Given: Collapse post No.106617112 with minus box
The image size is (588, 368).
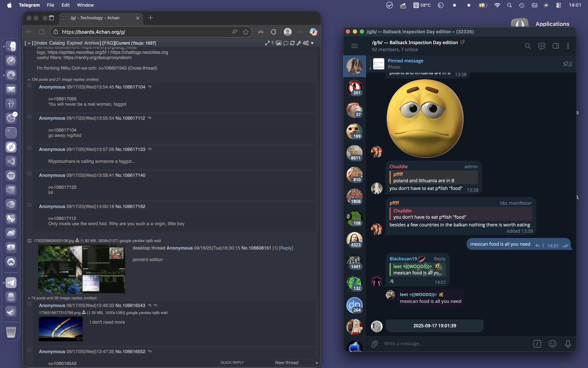Looking at the screenshot, I should click(x=29, y=117).
